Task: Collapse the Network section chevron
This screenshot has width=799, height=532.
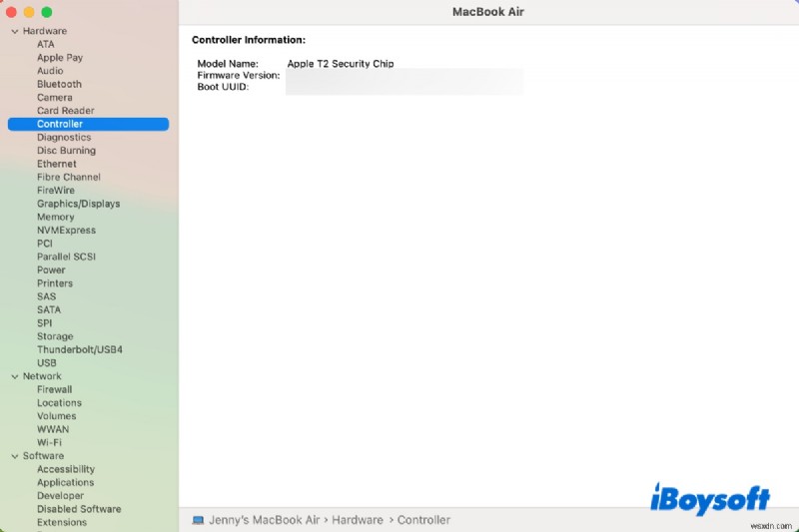Action: pos(15,376)
